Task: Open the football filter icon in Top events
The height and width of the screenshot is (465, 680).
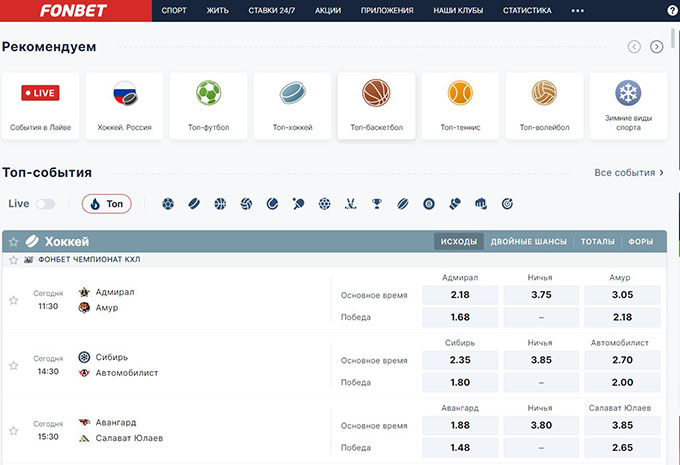Action: pos(168,203)
